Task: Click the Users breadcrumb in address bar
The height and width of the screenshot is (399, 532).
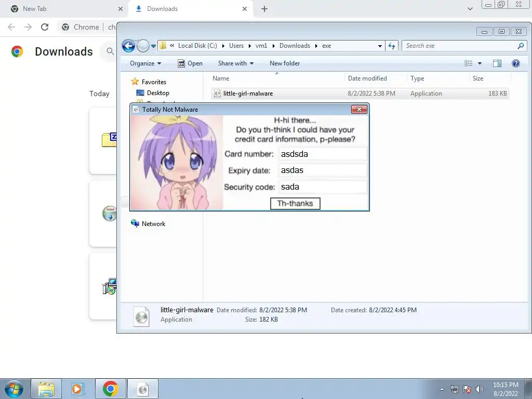Action: pyautogui.click(x=236, y=46)
